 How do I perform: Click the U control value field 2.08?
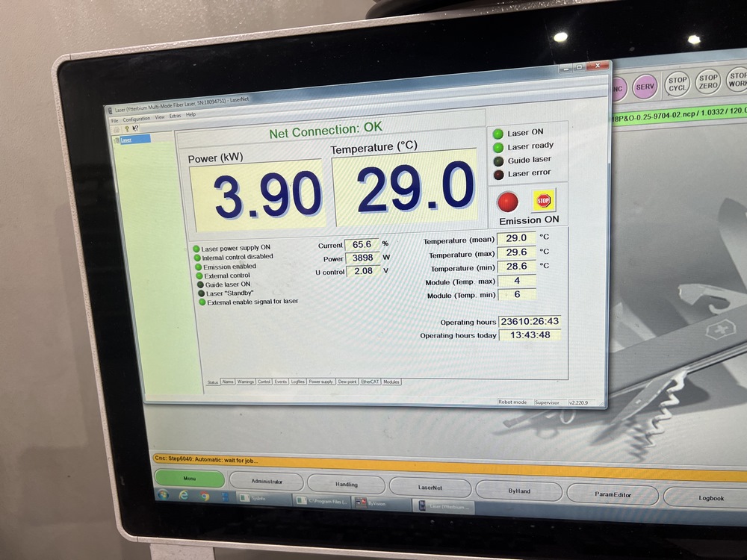point(364,271)
